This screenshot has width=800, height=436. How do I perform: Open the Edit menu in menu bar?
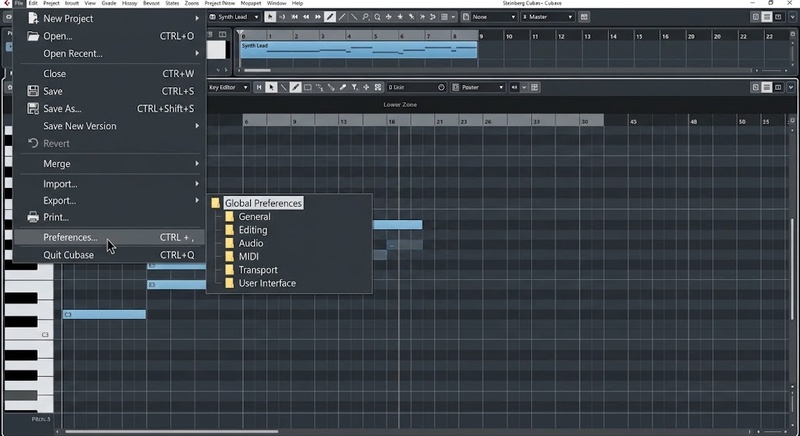click(33, 3)
